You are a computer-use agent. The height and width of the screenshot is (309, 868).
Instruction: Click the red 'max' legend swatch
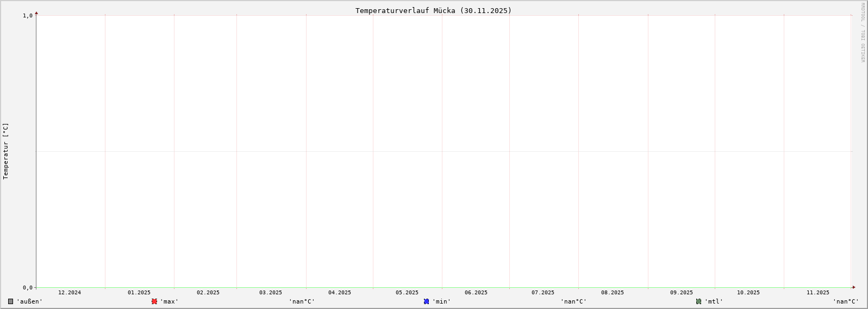[x=154, y=301]
